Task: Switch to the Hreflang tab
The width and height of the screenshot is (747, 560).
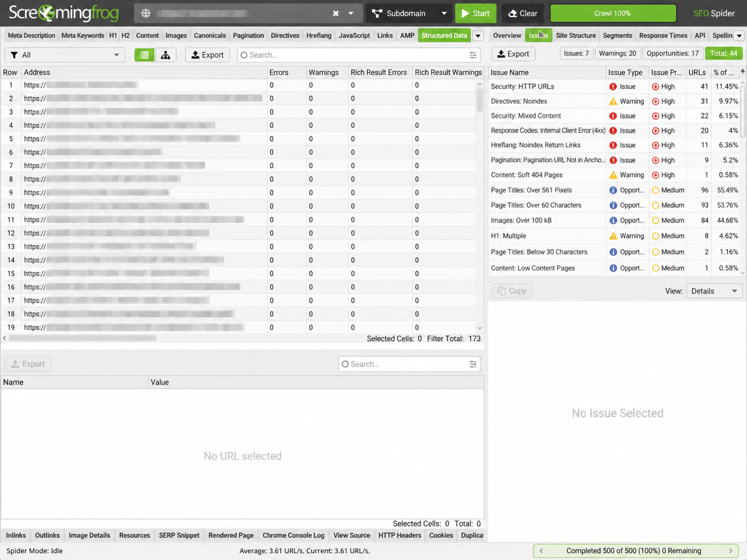Action: pos(319,36)
